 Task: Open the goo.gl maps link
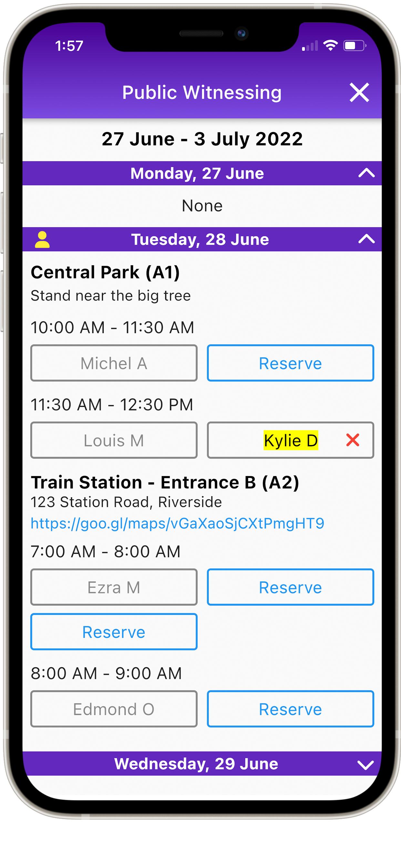point(177,523)
